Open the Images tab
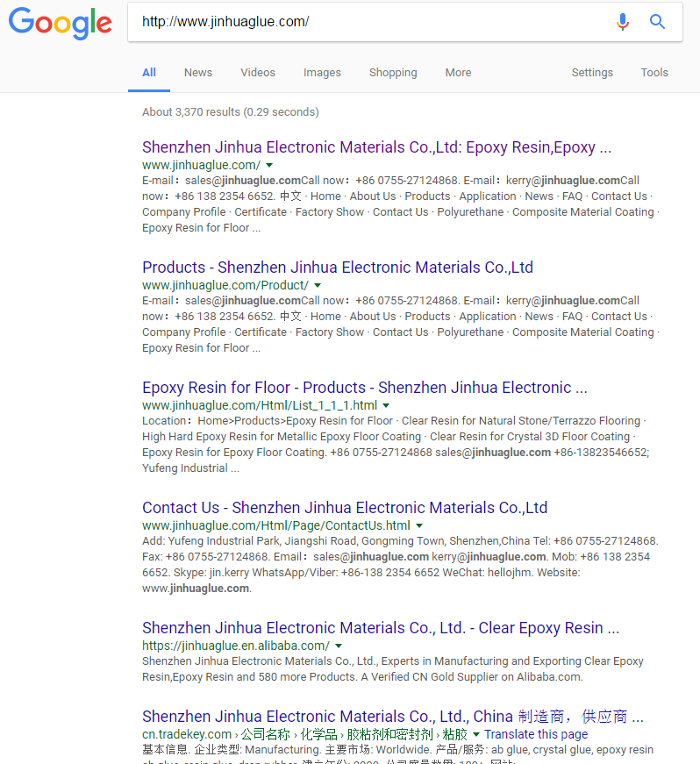The width and height of the screenshot is (700, 764). [322, 73]
